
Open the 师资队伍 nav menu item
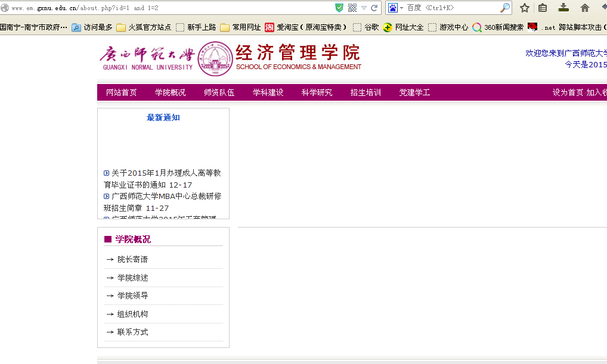coord(219,92)
